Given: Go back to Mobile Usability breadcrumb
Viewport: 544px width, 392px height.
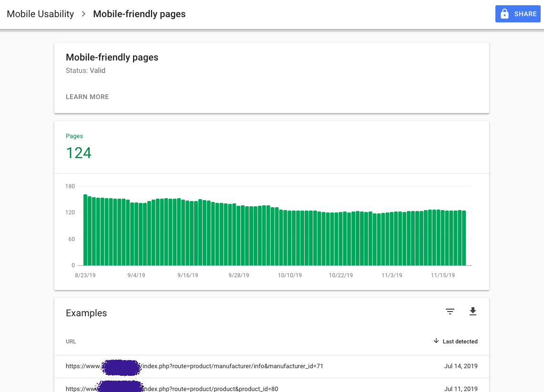Looking at the screenshot, I should (40, 14).
